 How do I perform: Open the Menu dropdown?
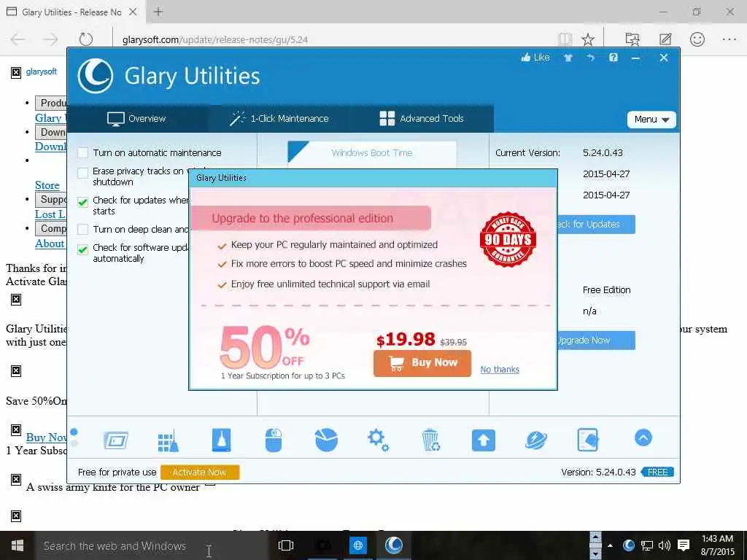[x=651, y=120]
